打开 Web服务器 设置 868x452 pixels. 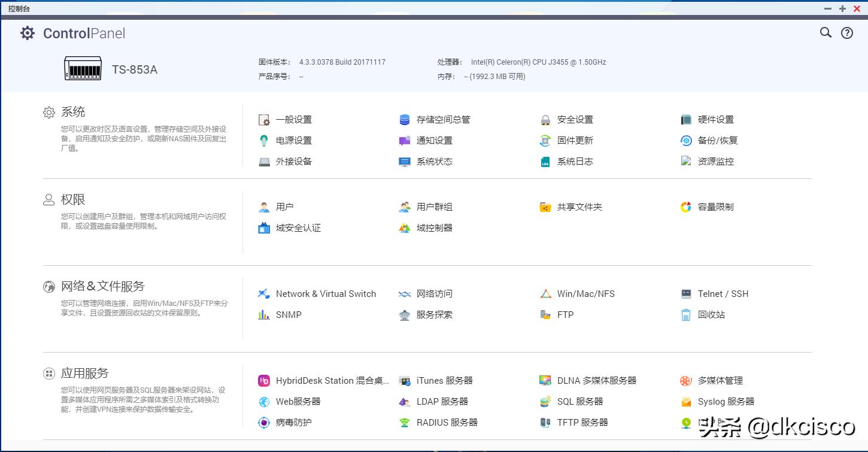[x=299, y=401]
